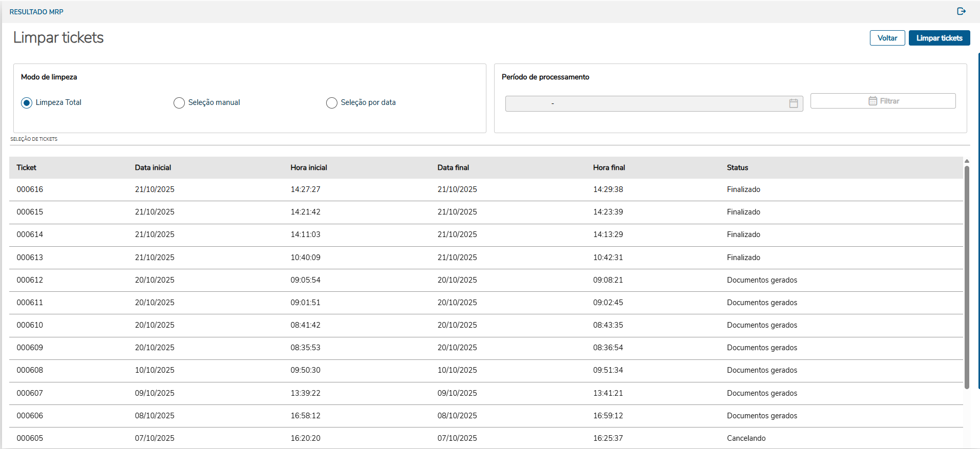Image resolution: width=980 pixels, height=449 pixels.
Task: Click the Data final column header
Action: [x=453, y=167]
